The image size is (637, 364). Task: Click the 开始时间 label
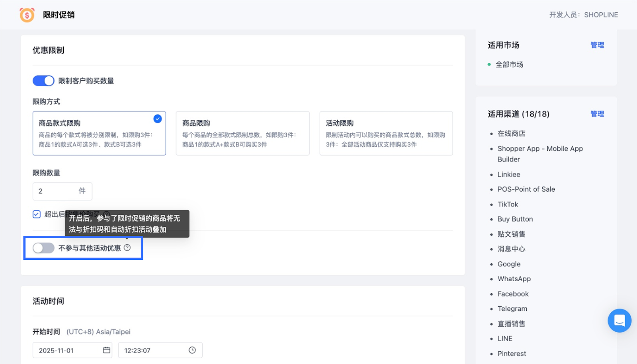pos(46,331)
